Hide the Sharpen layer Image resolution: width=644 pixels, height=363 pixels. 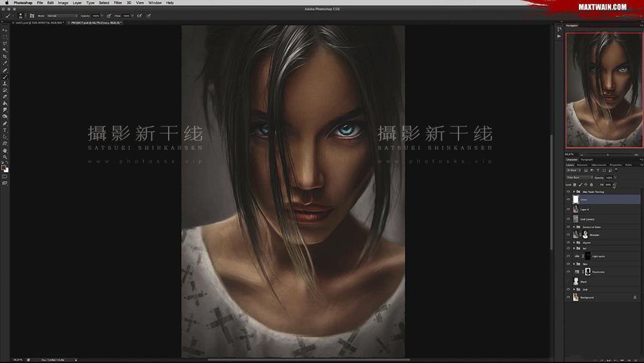[x=569, y=235]
